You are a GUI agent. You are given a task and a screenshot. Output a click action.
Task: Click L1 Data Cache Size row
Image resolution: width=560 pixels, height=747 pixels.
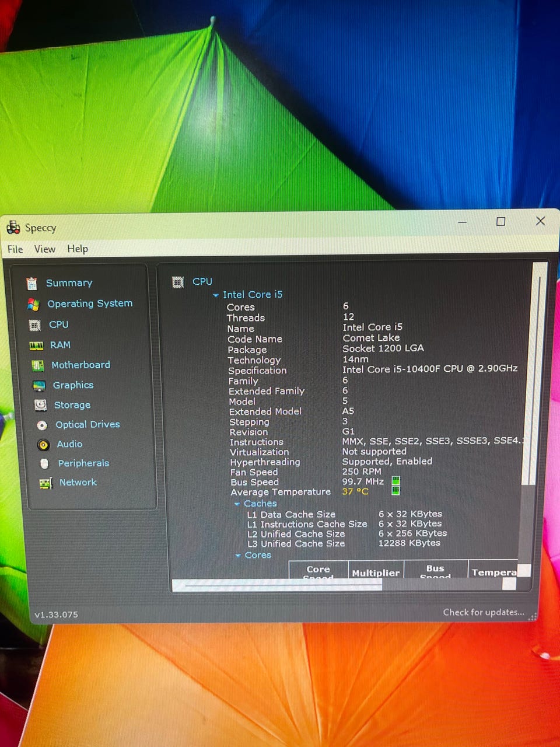(344, 514)
